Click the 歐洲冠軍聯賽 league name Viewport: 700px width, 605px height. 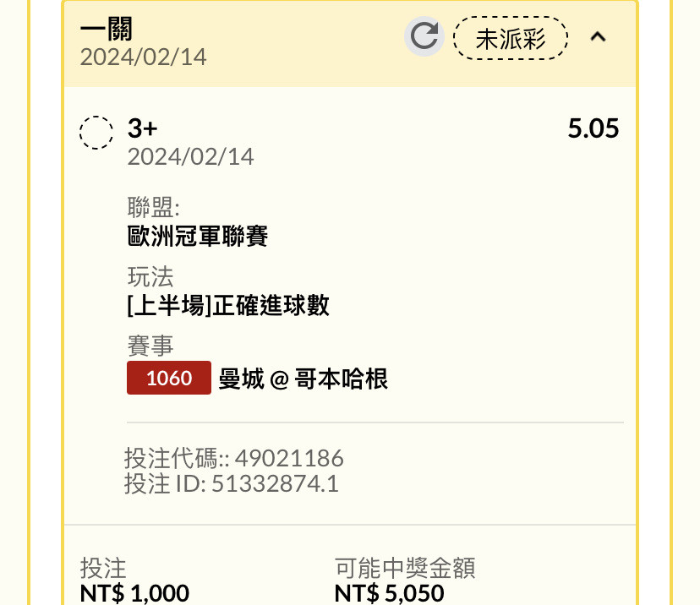click(x=198, y=236)
